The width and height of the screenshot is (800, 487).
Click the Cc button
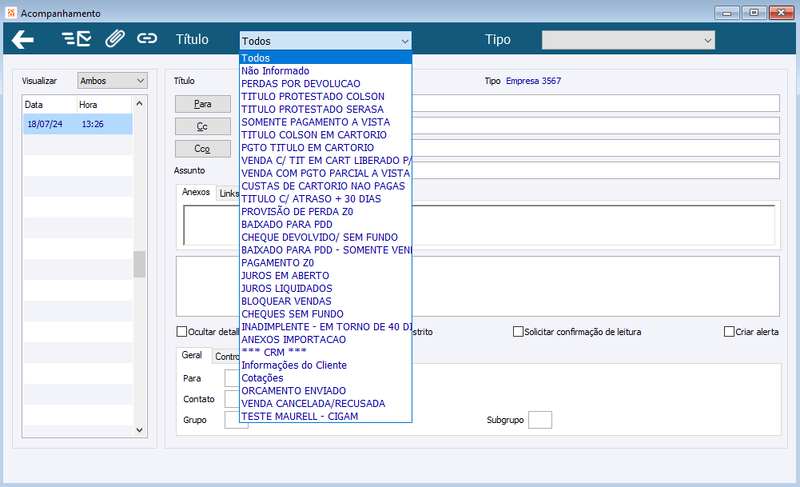203,126
